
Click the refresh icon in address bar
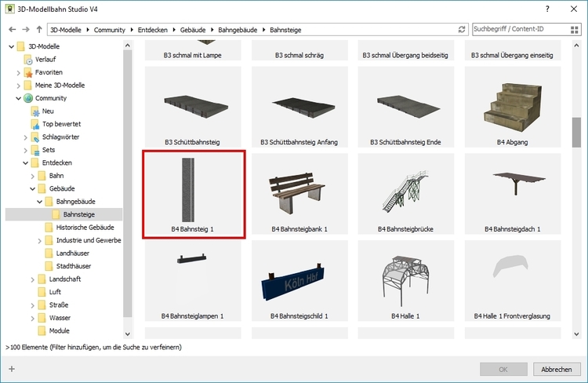click(x=462, y=29)
